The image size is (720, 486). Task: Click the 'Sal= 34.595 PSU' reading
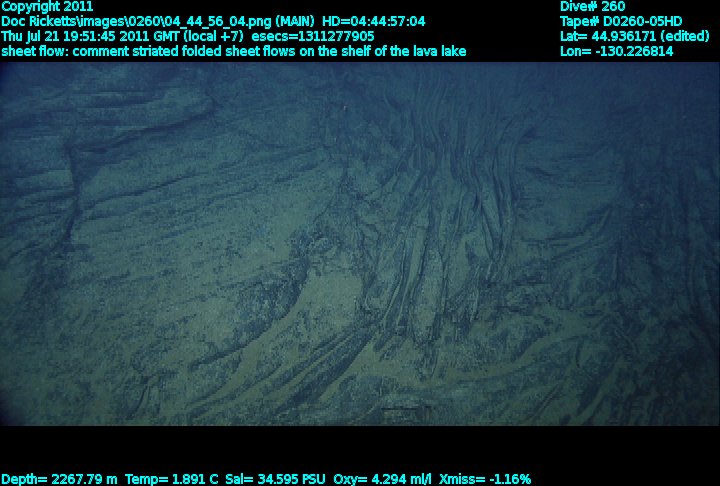tap(275, 479)
